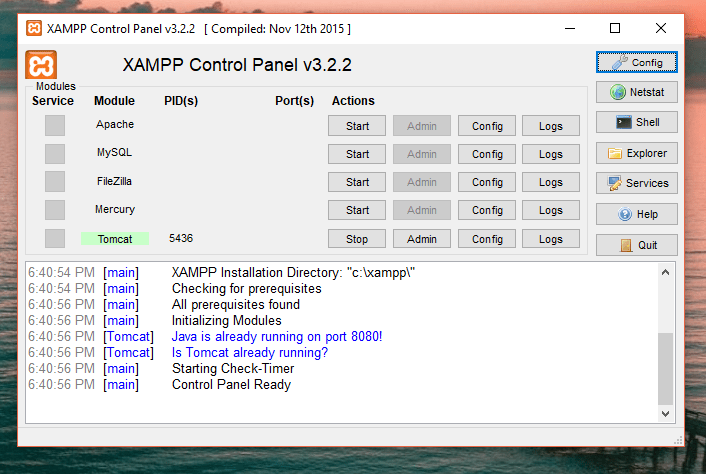Viewport: 706px width, 474px height.
Task: Click 'Java is already running on port 8080!' line
Action: [277, 337]
